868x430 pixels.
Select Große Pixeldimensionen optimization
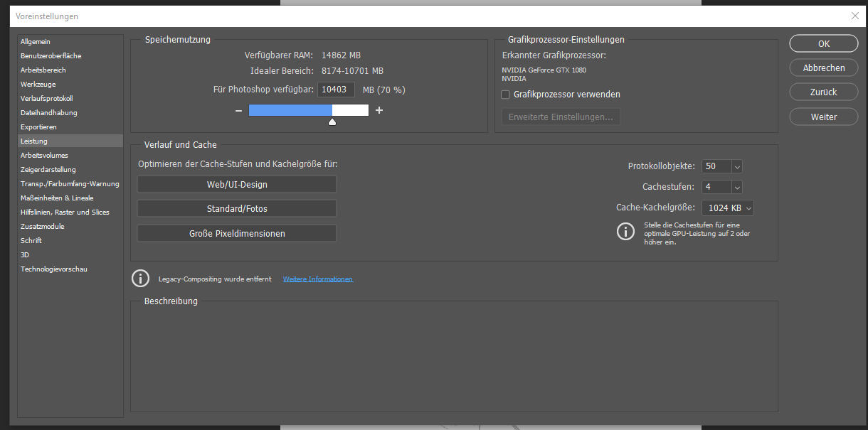coord(237,232)
